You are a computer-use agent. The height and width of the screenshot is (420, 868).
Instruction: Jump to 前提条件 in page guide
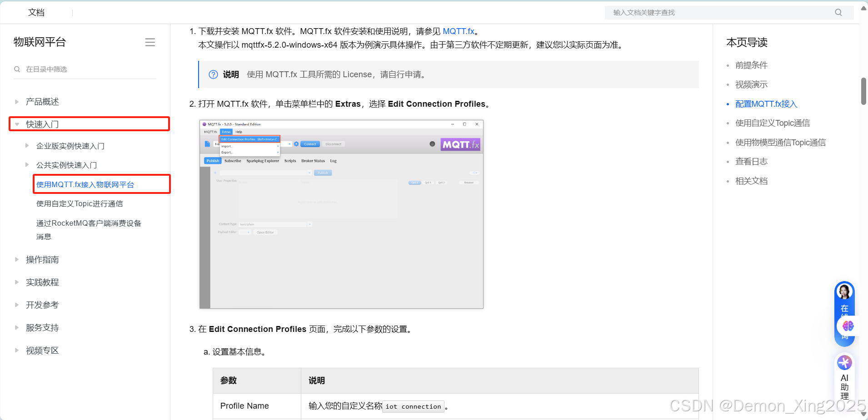point(751,65)
